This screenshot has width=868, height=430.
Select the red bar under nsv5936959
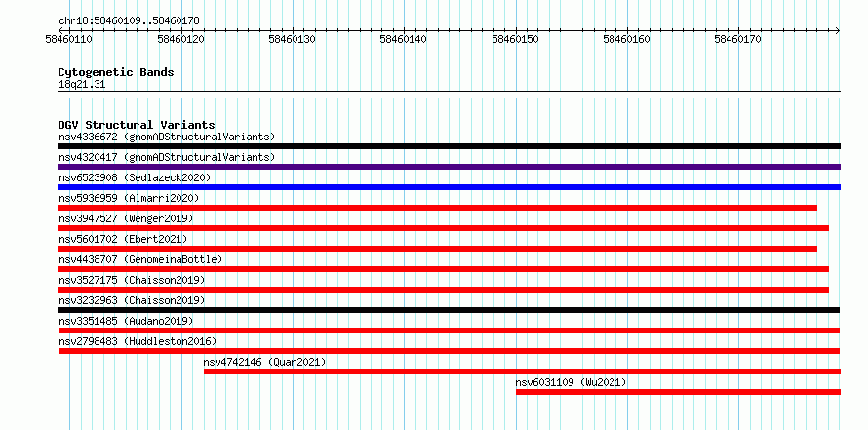(x=437, y=208)
